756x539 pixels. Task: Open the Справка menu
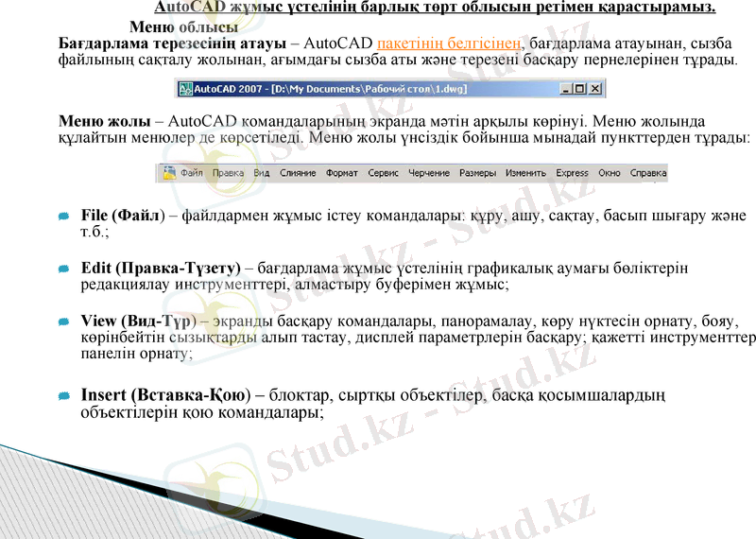(648, 173)
